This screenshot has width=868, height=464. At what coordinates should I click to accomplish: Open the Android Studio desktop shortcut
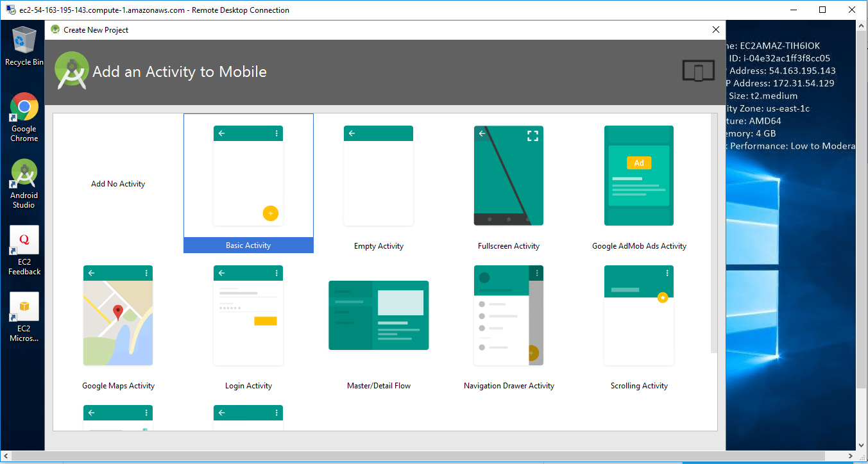tap(24, 183)
